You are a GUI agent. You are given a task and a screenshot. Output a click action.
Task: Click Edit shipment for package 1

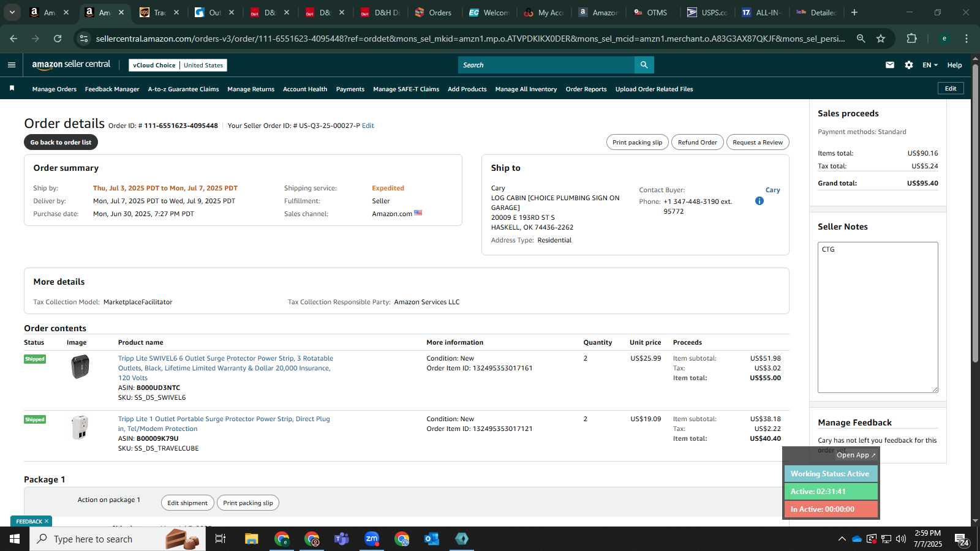(187, 503)
